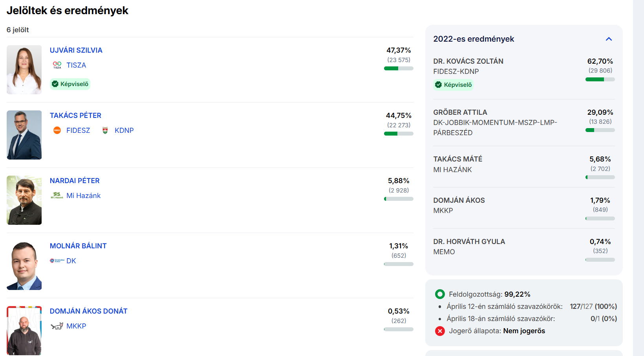Click the MKKP two-tailed dog icon
Image resolution: width=644 pixels, height=356 pixels.
pyautogui.click(x=57, y=326)
